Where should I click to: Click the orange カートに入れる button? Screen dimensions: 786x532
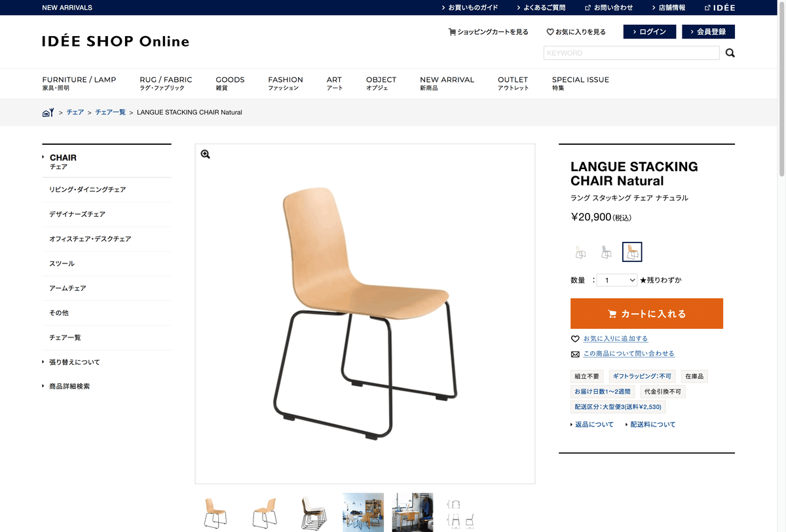646,314
